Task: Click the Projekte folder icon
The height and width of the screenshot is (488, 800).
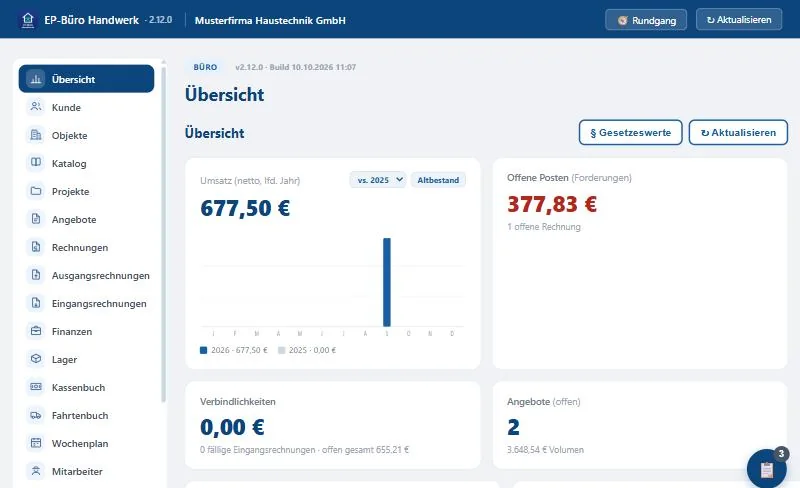Action: tap(36, 191)
